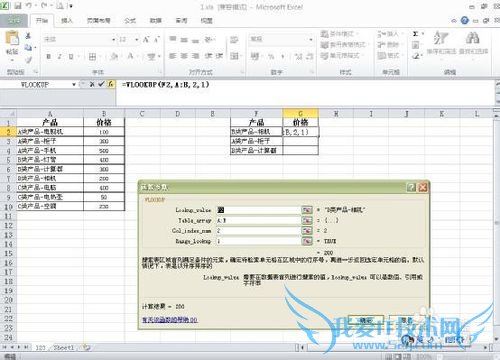
Task: Click the fx Insert Function icon
Action: point(111,85)
